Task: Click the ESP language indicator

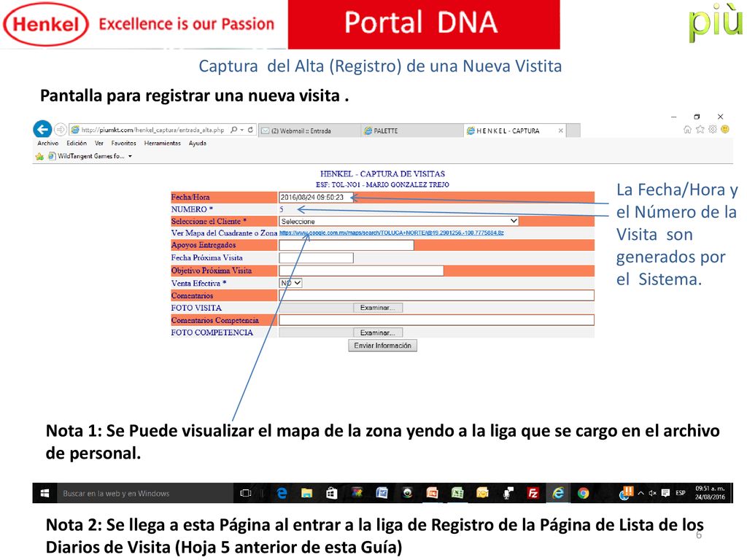Action: pyautogui.click(x=681, y=494)
